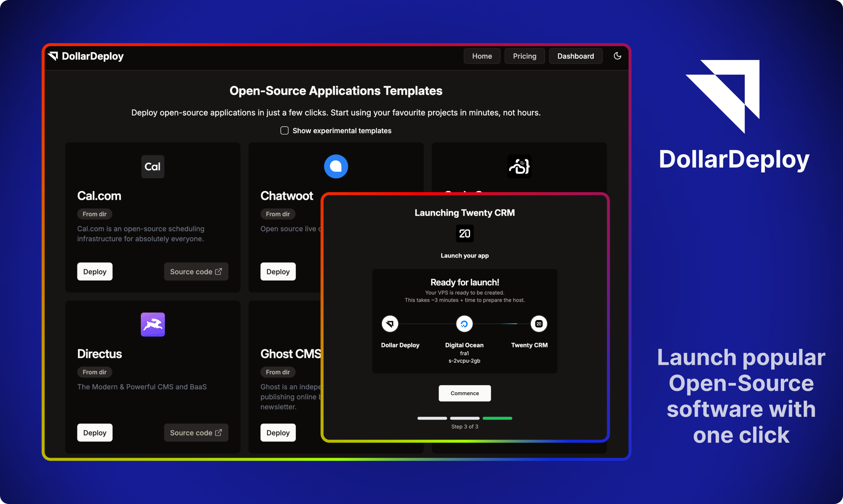The image size is (843, 504).
Task: Click the large DollarDeploy arrow logo
Action: [x=723, y=97]
